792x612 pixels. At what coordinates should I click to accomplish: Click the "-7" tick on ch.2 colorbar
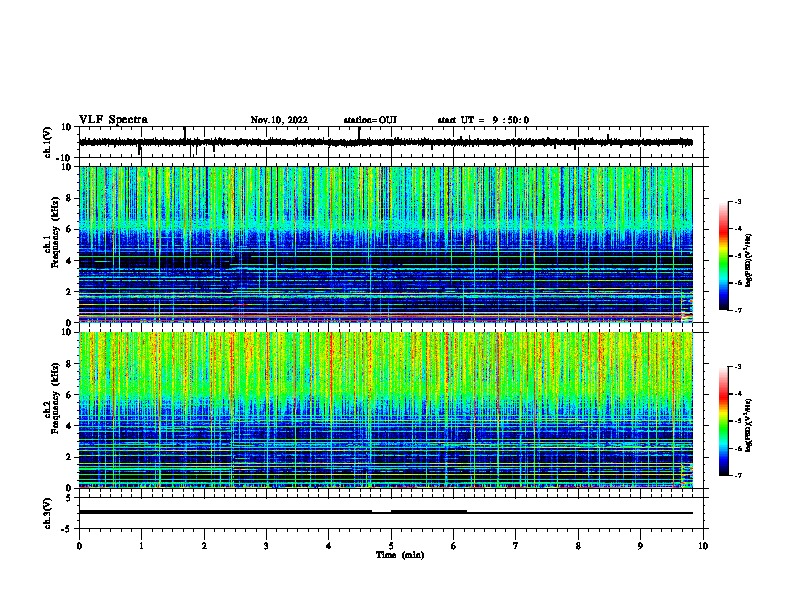click(x=738, y=476)
